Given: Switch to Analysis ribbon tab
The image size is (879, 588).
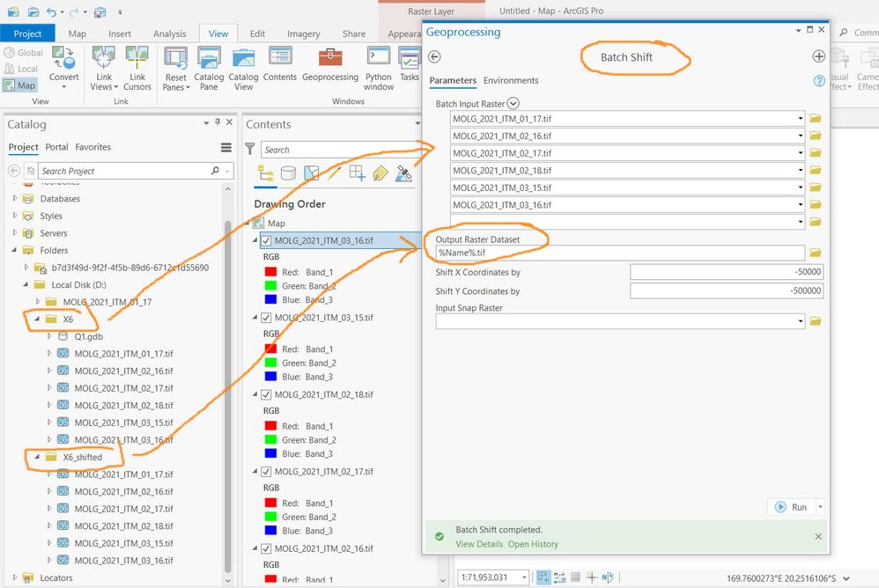Looking at the screenshot, I should 169,33.
